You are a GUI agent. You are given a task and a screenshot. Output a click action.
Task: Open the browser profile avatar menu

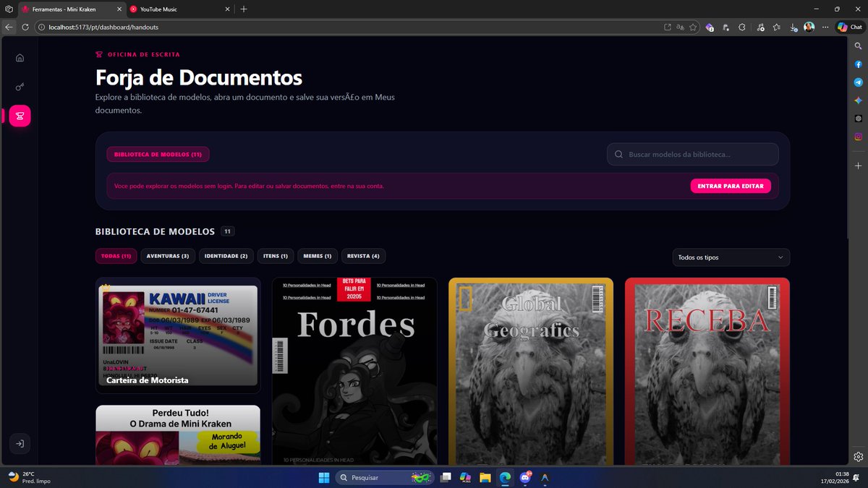(808, 27)
